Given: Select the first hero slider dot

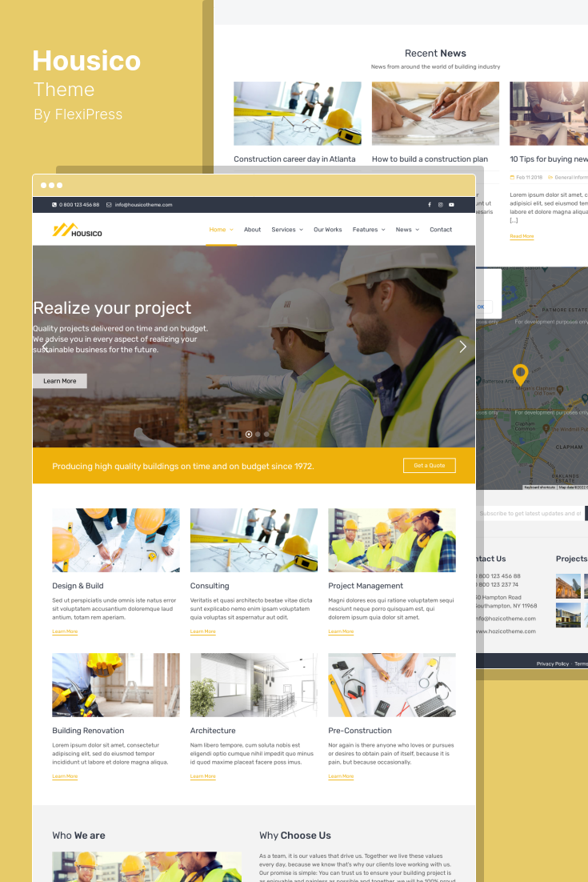Looking at the screenshot, I should click(249, 435).
